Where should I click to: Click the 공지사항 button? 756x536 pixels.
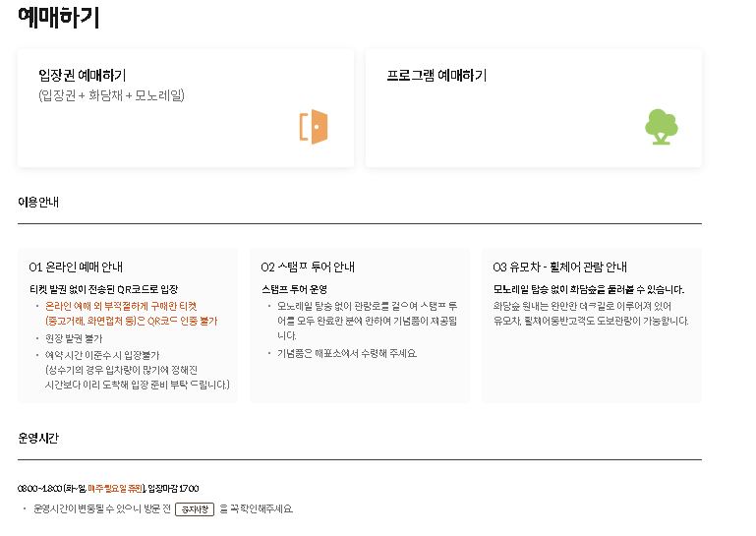(x=195, y=509)
